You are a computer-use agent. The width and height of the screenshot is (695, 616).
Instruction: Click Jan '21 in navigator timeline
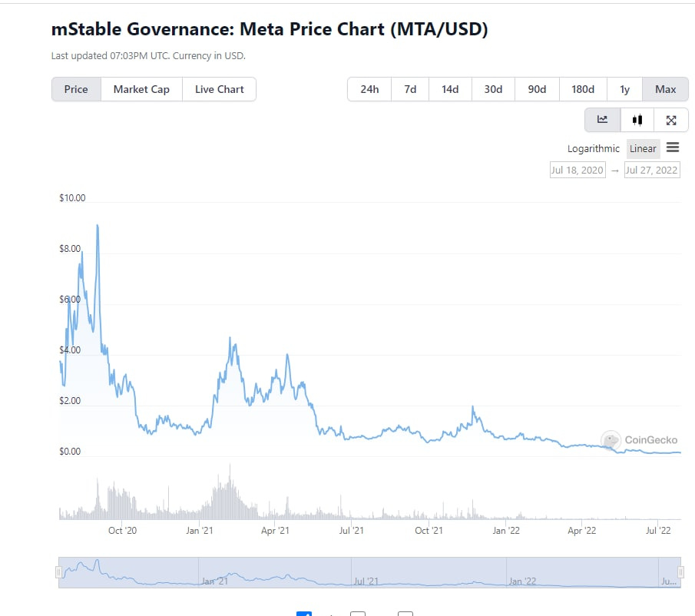click(x=214, y=581)
